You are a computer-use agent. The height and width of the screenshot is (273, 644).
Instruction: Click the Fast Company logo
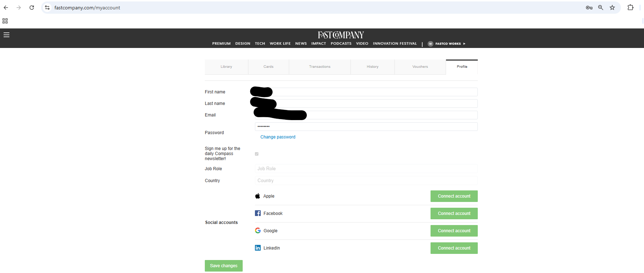(x=341, y=35)
